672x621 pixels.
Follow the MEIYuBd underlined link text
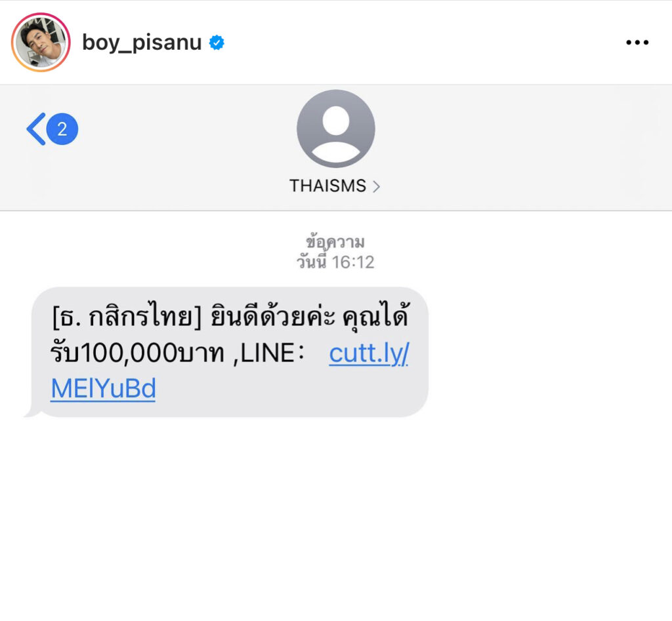coord(103,388)
